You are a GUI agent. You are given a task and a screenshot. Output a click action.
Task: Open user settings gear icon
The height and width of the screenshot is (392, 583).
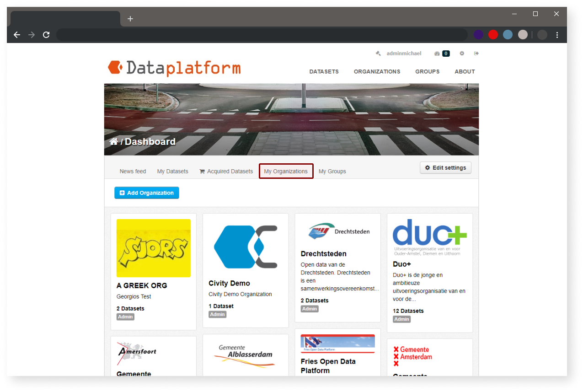[462, 54]
